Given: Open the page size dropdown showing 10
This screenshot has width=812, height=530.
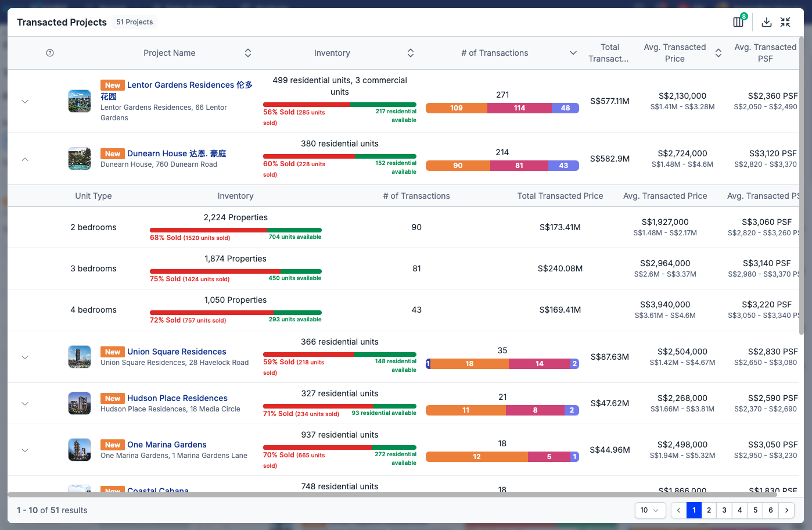Looking at the screenshot, I should (651, 510).
